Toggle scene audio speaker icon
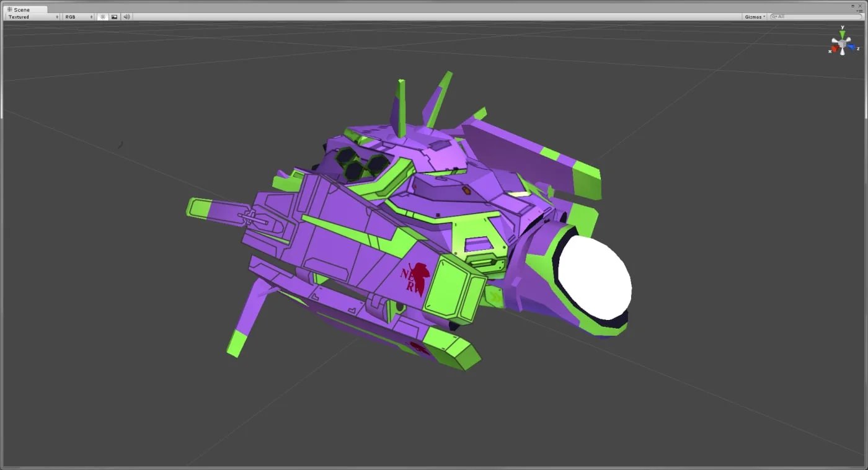This screenshot has width=868, height=470. 126,17
